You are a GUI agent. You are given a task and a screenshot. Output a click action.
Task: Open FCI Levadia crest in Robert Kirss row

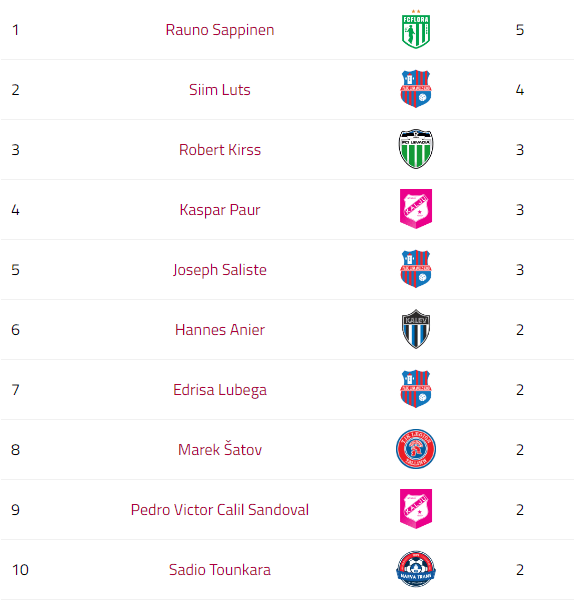[x=416, y=149]
